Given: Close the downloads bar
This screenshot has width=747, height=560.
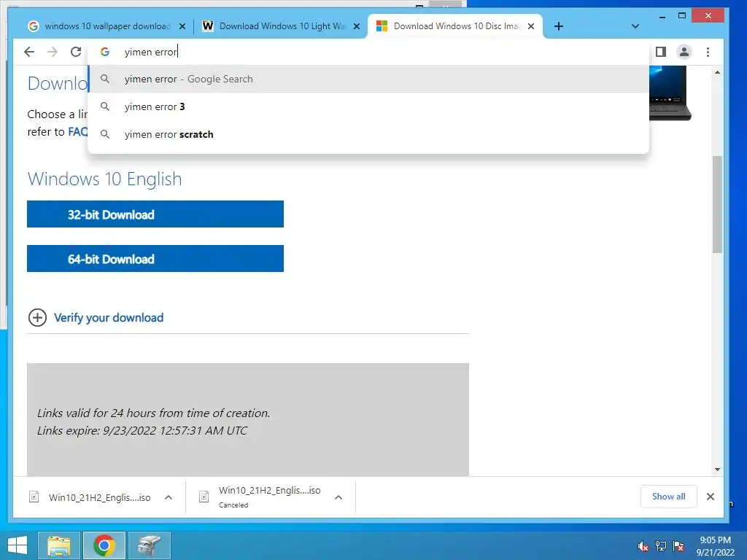Looking at the screenshot, I should [711, 497].
